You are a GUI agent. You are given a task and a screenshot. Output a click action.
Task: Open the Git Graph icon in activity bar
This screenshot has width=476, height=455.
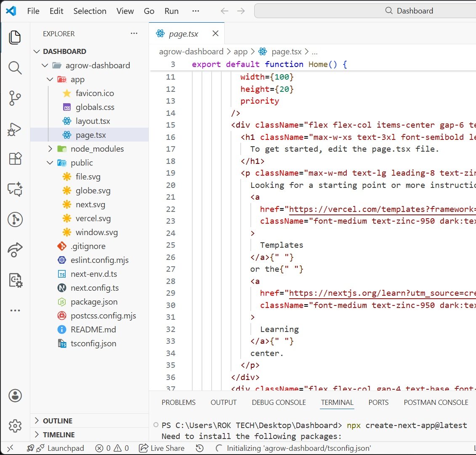pyautogui.click(x=15, y=219)
